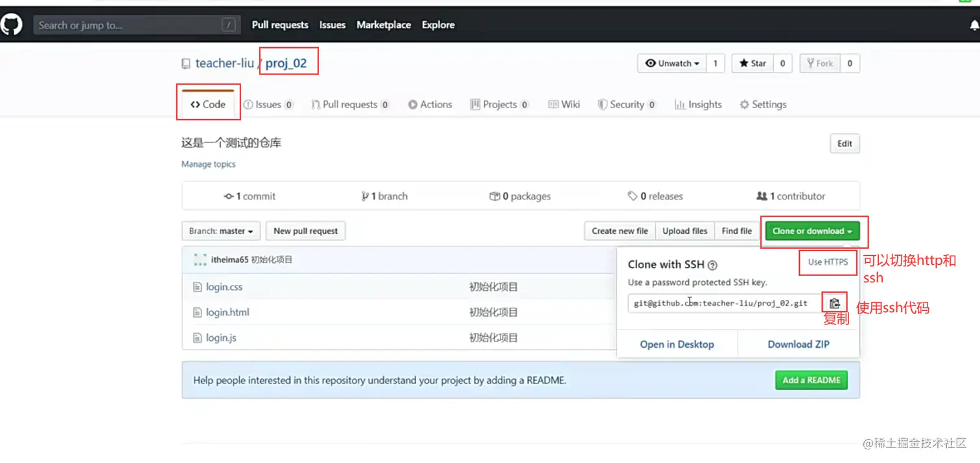
Task: Open Explore in top navigation
Action: click(x=438, y=25)
